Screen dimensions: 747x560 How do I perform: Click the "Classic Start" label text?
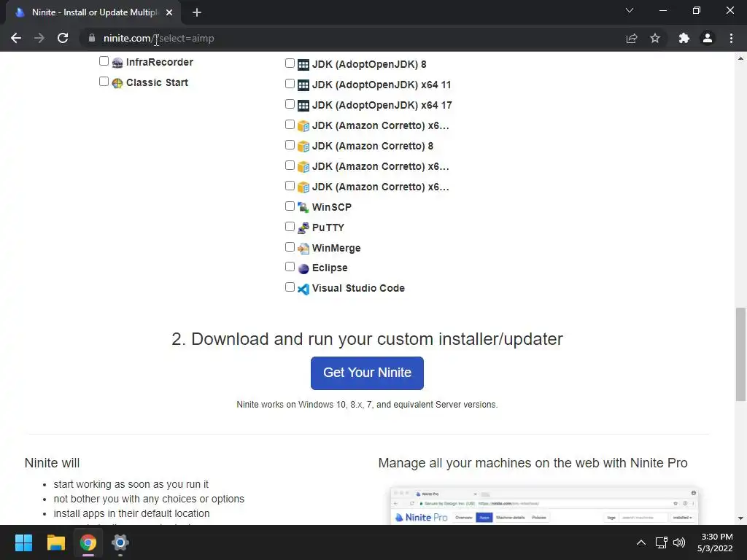point(158,82)
